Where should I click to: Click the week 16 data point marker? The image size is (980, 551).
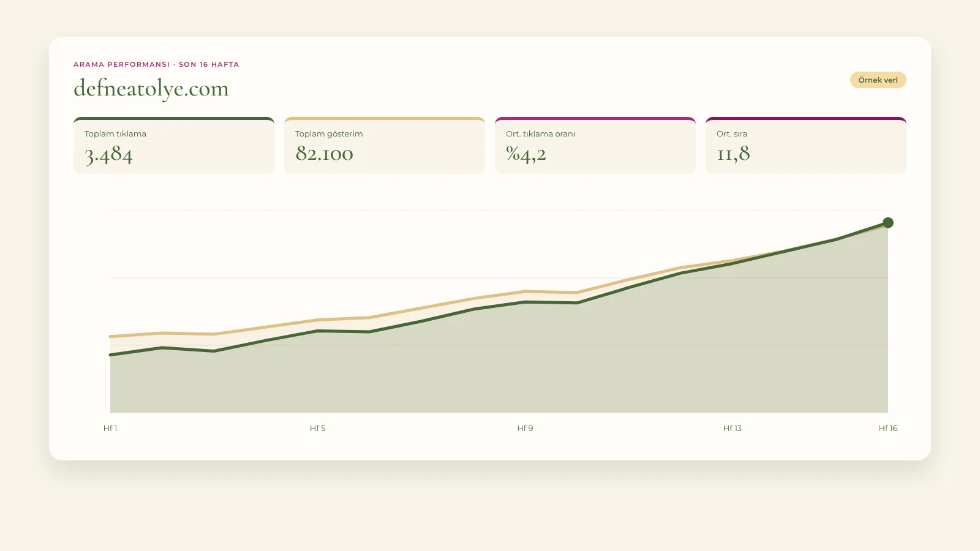(888, 223)
